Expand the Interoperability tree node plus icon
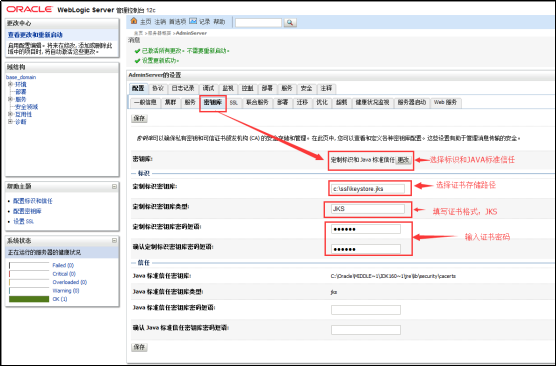This screenshot has height=366, width=557. point(10,114)
